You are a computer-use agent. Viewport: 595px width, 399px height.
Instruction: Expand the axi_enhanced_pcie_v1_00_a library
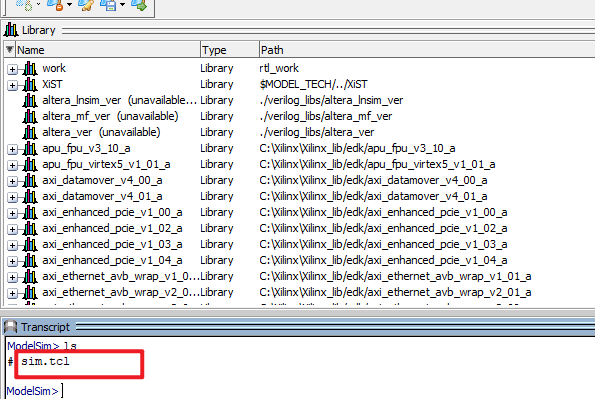(x=13, y=213)
